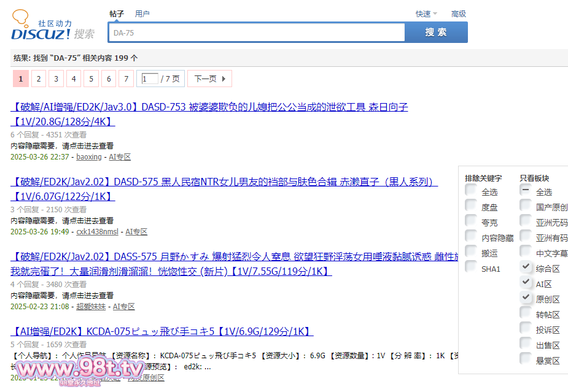Check the 悬赏区 board filter
Viewport: 568px width, 392px height.
[526, 359]
